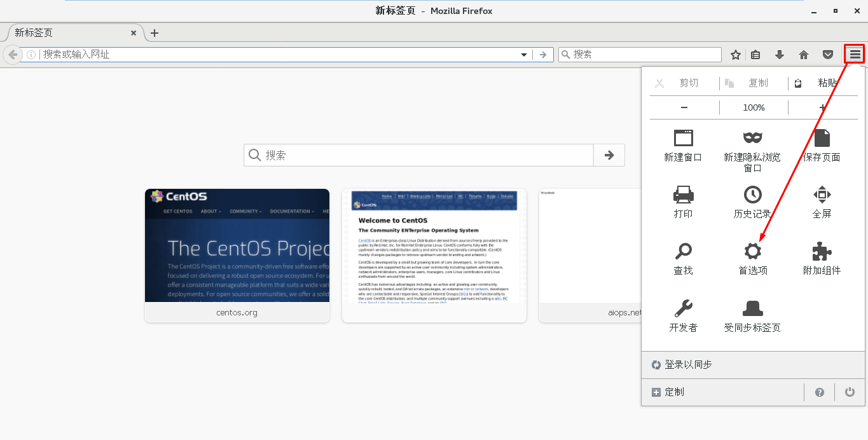Close the 新标签页 tab
The width and height of the screenshot is (868, 440).
coord(134,33)
